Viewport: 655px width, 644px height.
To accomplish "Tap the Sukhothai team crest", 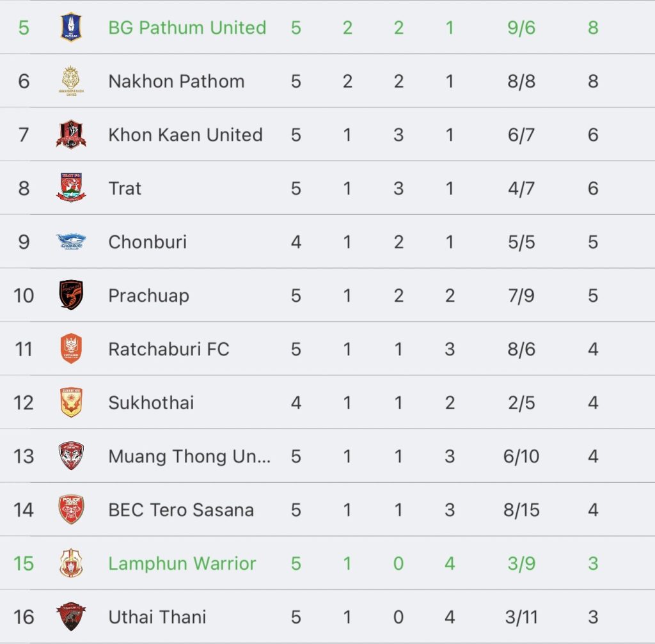I will 71,402.
